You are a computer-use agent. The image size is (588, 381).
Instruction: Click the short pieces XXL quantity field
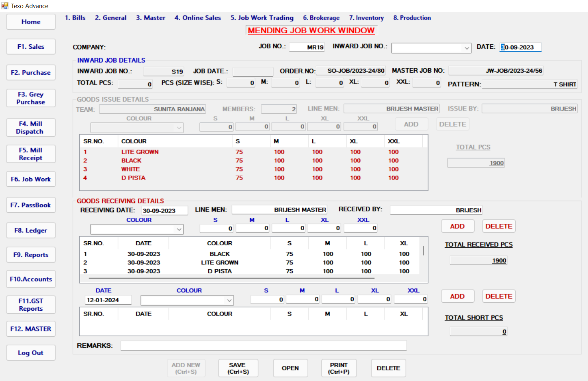(x=411, y=299)
